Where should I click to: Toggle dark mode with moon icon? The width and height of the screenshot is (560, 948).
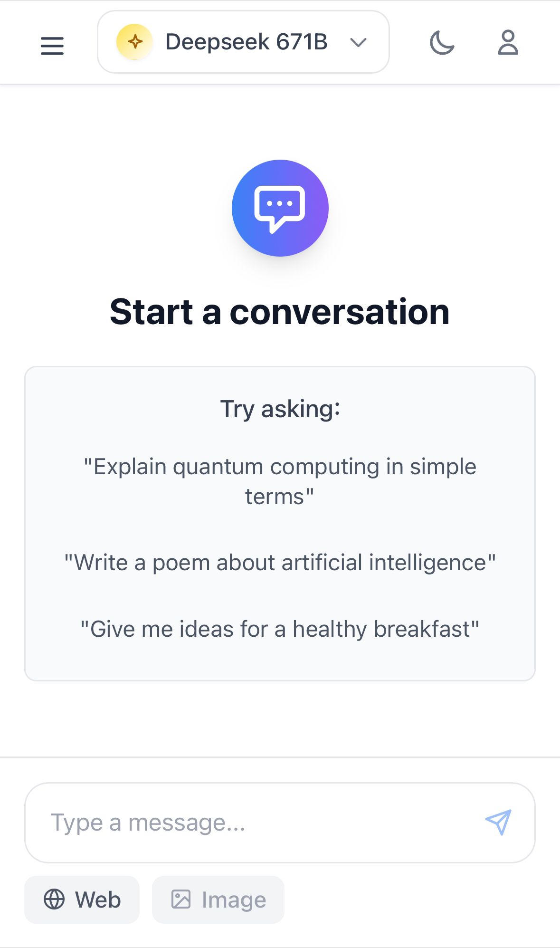point(442,42)
